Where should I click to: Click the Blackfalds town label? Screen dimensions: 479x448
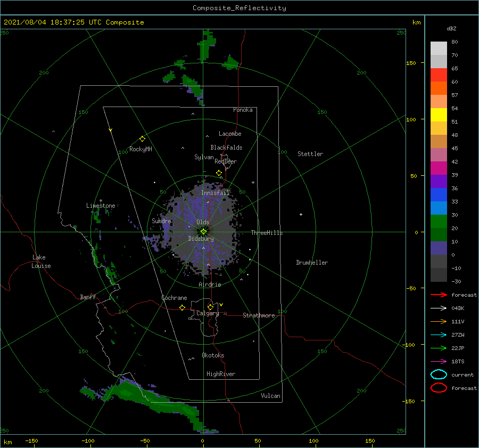(x=226, y=148)
